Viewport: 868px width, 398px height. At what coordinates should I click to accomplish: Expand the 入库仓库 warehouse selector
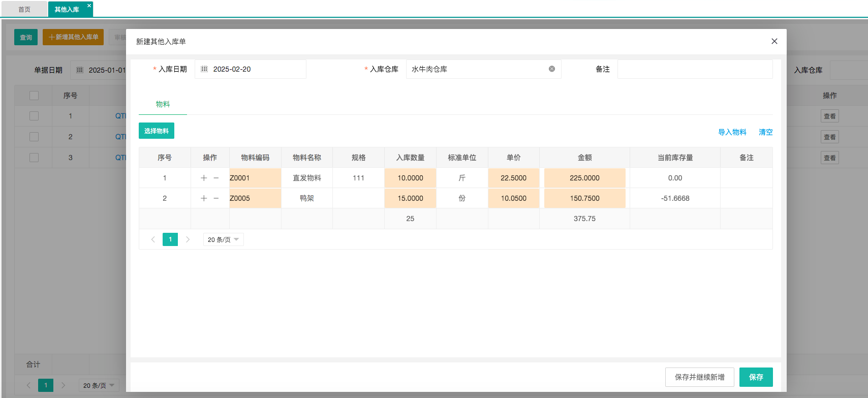coord(478,69)
